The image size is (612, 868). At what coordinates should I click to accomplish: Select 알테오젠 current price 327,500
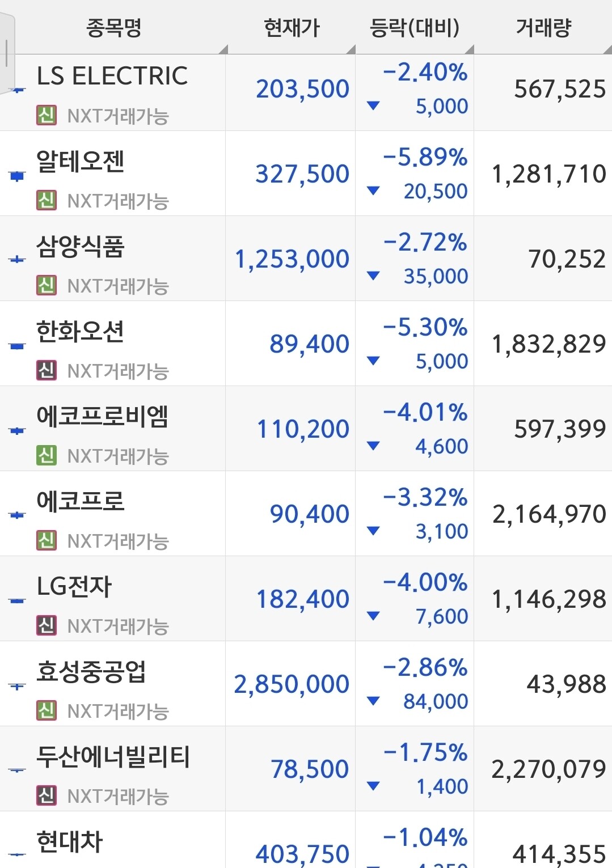click(x=302, y=174)
